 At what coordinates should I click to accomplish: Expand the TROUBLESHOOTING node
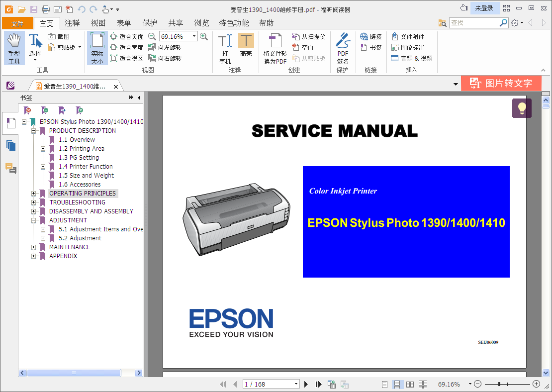[33, 202]
